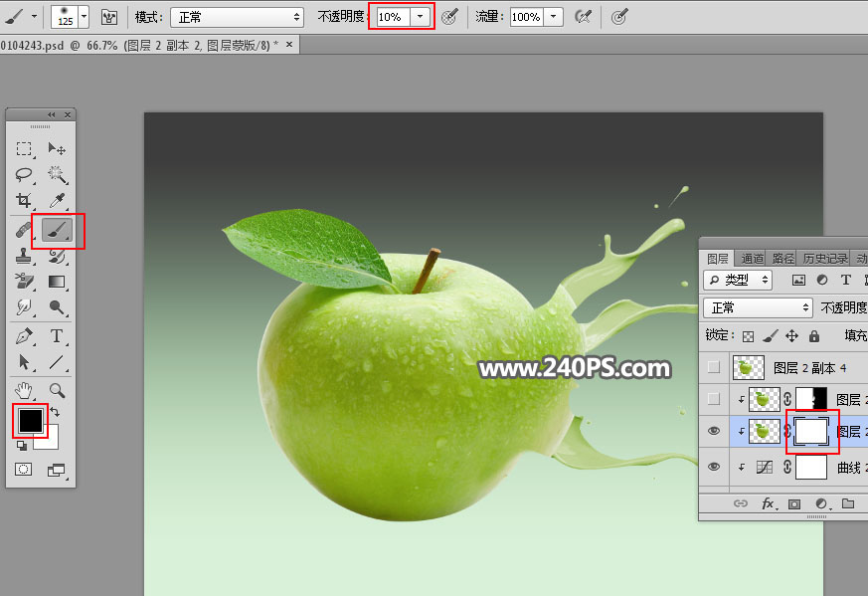Image resolution: width=868 pixels, height=596 pixels.
Task: Select the Crop tool
Action: (x=24, y=200)
